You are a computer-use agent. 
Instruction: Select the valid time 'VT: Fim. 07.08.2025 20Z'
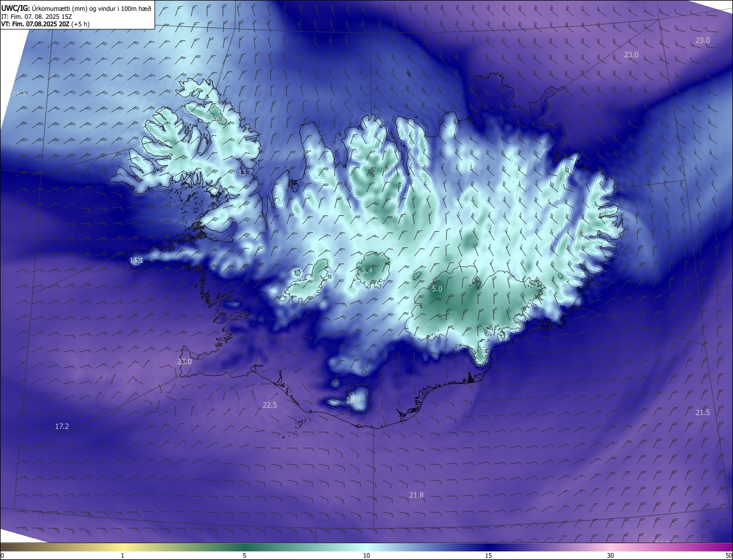[36, 24]
